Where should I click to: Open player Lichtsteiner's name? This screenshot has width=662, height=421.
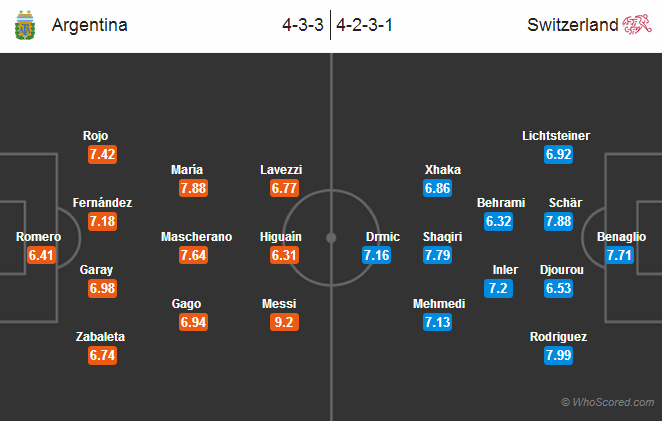(556, 135)
